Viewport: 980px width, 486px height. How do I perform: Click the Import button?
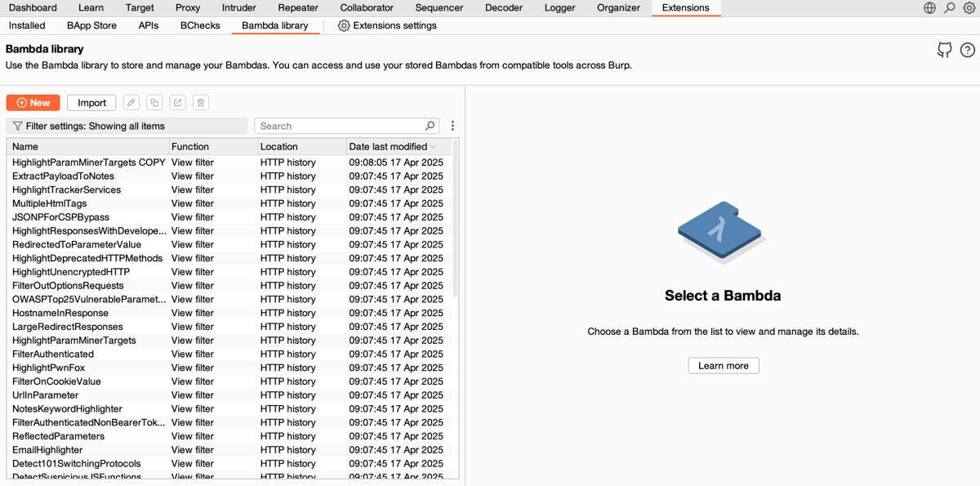click(91, 103)
